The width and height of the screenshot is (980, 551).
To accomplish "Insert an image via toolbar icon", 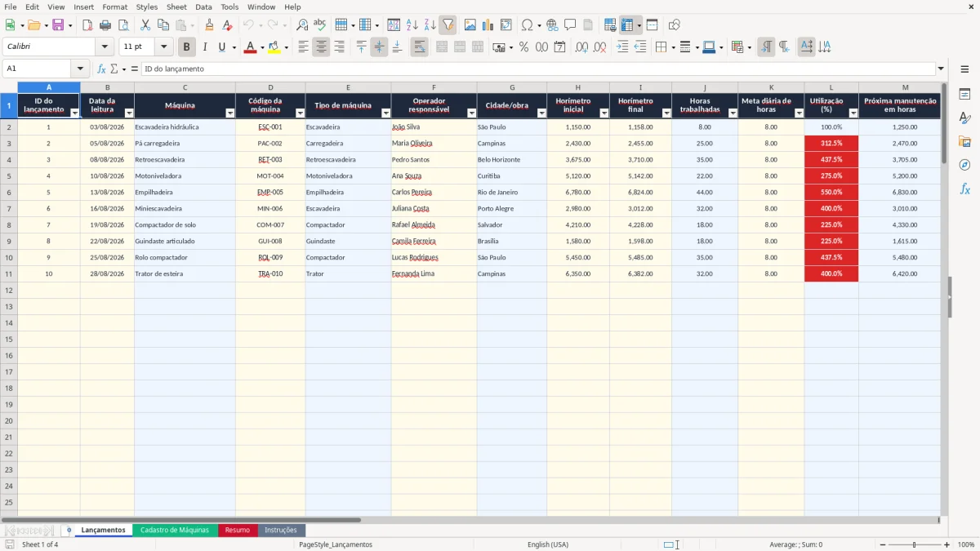I will coord(470,25).
